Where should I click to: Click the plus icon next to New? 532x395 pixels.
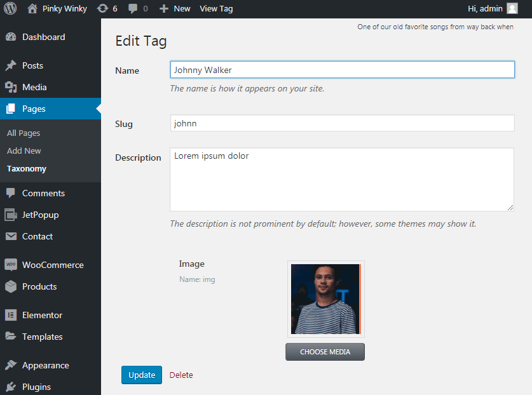[164, 9]
